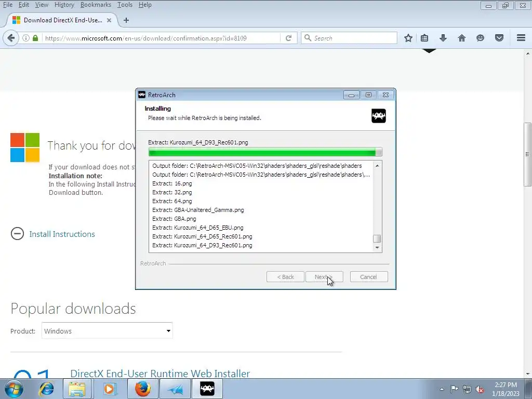Open the Bookmarks menu
The width and height of the screenshot is (532, 399).
click(x=96, y=5)
